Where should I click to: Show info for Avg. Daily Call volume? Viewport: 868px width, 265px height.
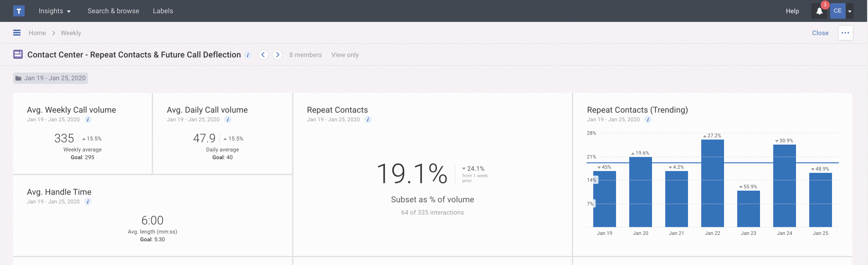[x=228, y=120]
